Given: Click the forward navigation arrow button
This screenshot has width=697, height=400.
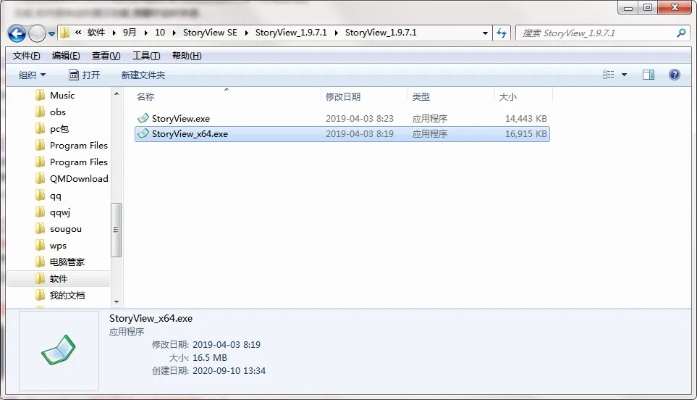Looking at the screenshot, I should point(37,33).
